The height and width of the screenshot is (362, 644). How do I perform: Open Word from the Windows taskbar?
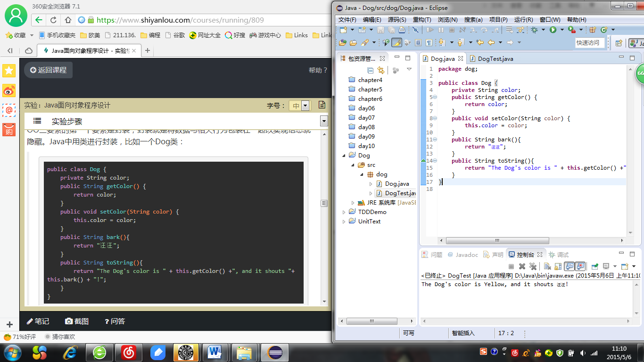tap(215, 352)
